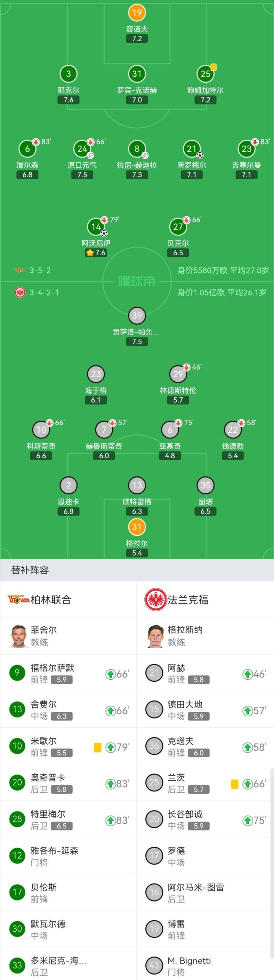Tap 亚基奇 number 6 grey badge
Screen dimensions: 274x980
[170, 430]
